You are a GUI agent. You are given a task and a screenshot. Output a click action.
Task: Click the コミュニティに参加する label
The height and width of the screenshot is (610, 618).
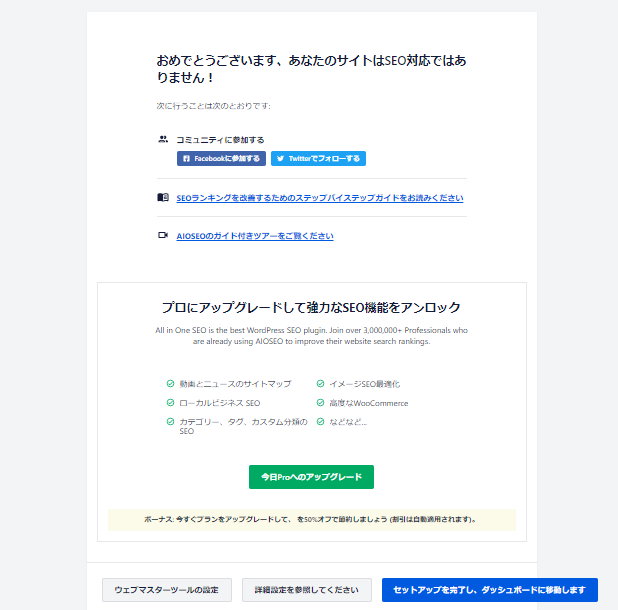click(220, 140)
